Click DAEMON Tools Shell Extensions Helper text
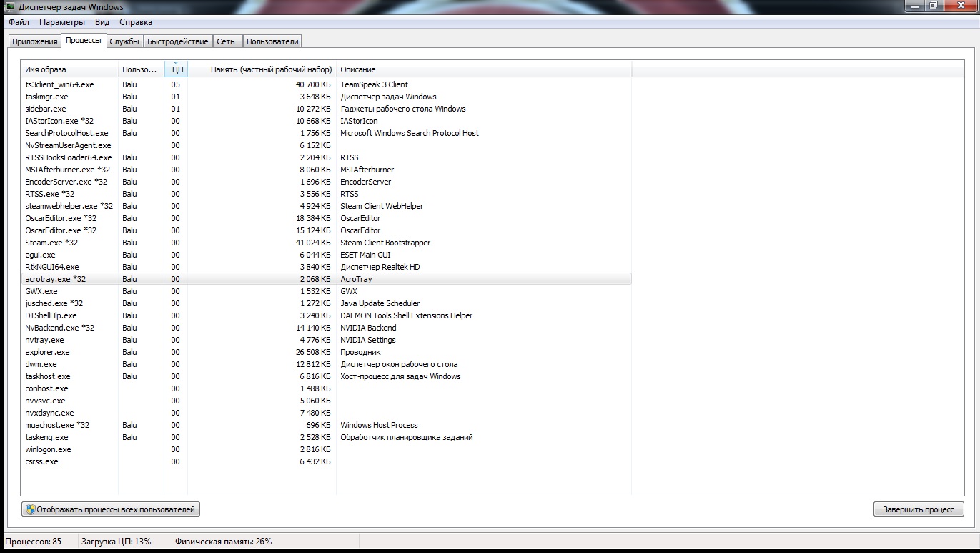 (x=406, y=315)
